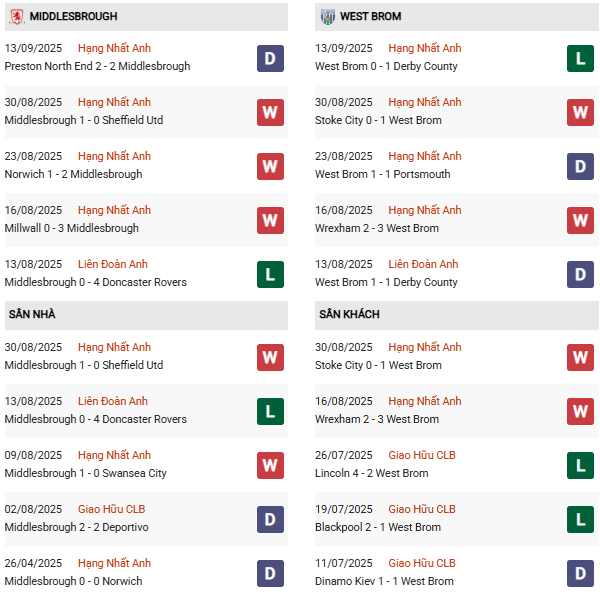
Task: Click the Giao Hữu CLB label for the Lincoln match
Action: click(422, 455)
